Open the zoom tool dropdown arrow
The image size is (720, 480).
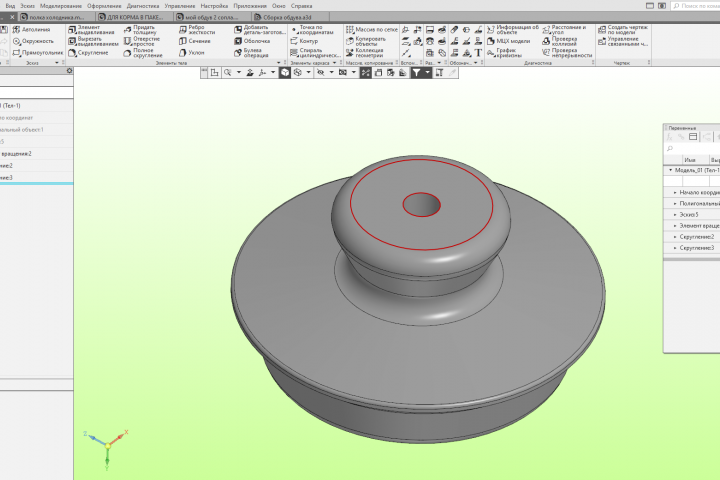coord(239,73)
